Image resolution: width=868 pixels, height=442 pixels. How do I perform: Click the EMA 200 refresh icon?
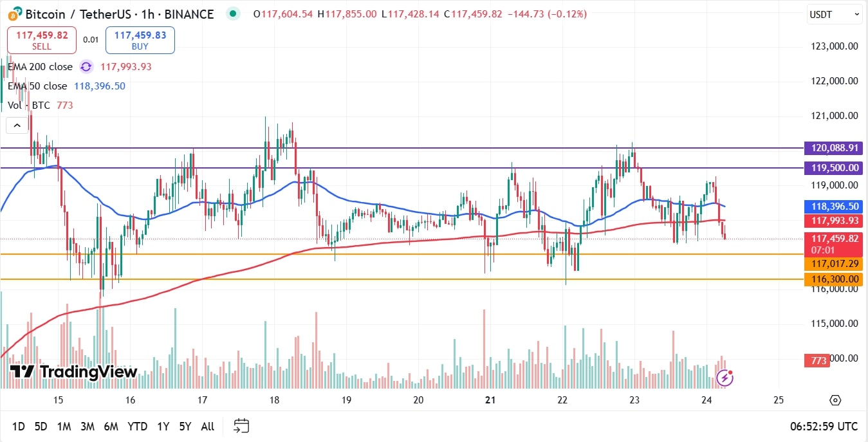pos(86,67)
